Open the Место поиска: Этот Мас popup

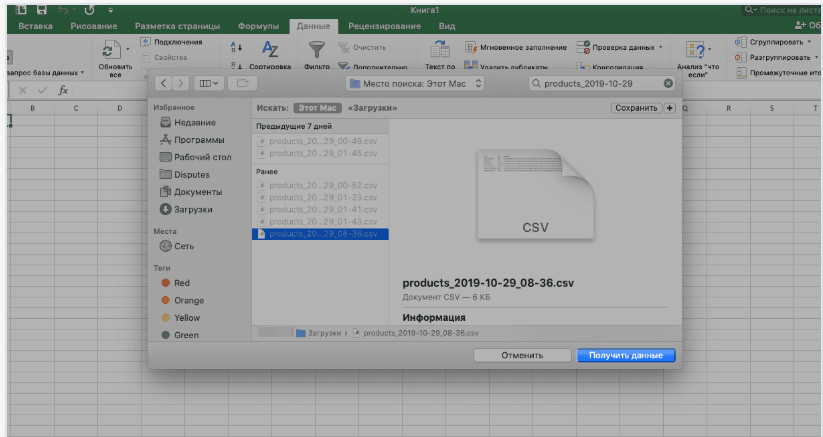pos(415,83)
